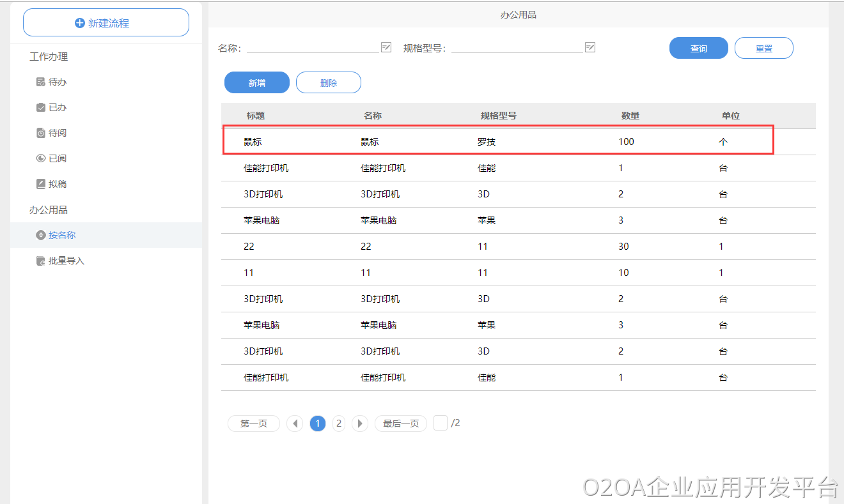
Task: Click the 按名称 sidebar icon
Action: [x=41, y=235]
